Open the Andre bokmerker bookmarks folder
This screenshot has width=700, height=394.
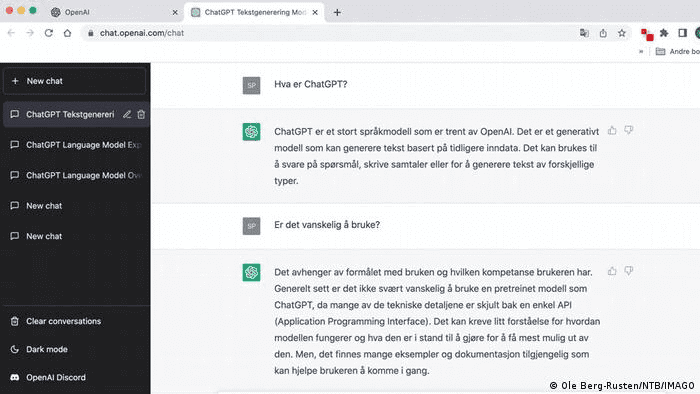pyautogui.click(x=677, y=52)
